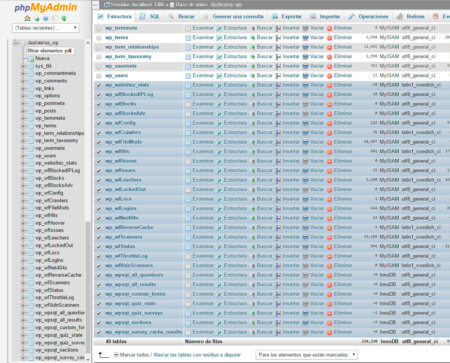
Task: Open wp_links in the sidebar tree
Action: [x=45, y=89]
